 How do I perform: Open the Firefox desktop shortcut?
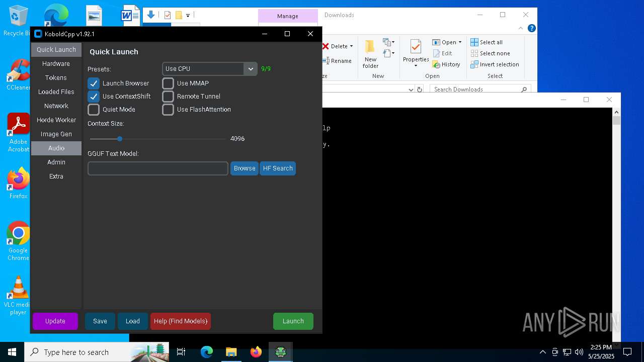tap(18, 183)
